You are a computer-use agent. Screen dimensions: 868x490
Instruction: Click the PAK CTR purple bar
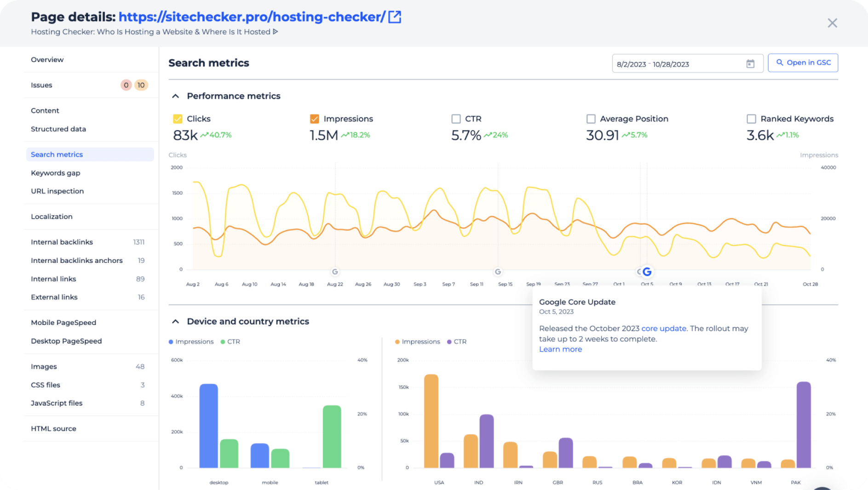click(x=804, y=425)
